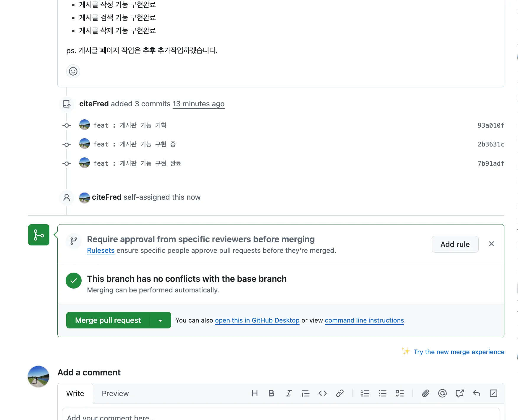This screenshot has width=518, height=420.
Task: Apply italic formatting in the comment editor
Action: (289, 393)
